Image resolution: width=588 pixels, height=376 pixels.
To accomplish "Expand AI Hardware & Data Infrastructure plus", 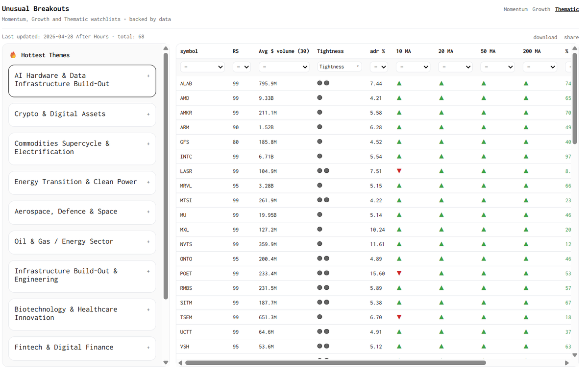I will 148,76.
